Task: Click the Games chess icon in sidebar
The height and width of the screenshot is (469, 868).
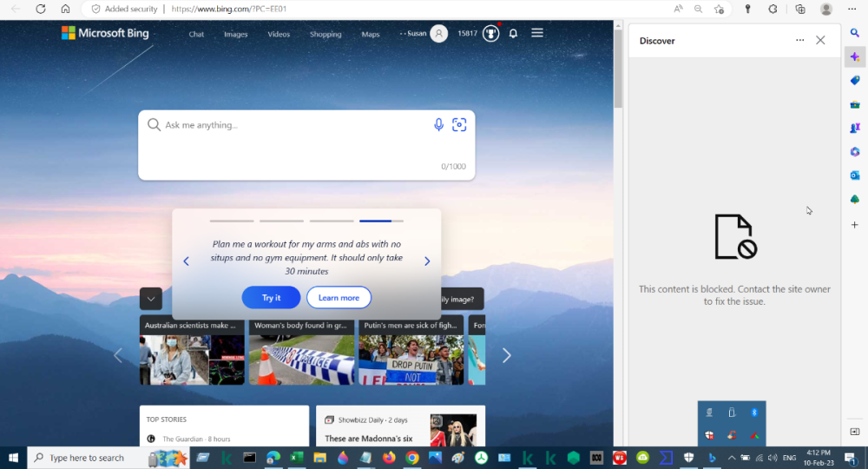Action: point(855,128)
